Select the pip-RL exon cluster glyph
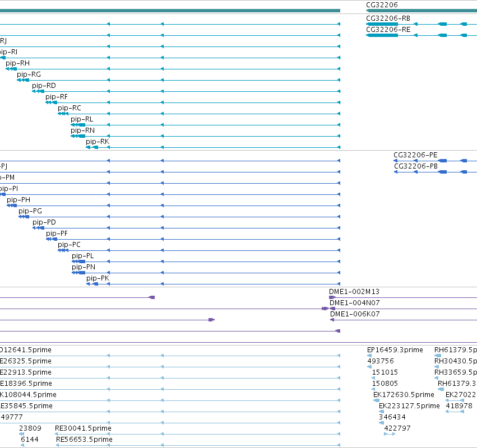The width and height of the screenshot is (477, 448). point(78,125)
